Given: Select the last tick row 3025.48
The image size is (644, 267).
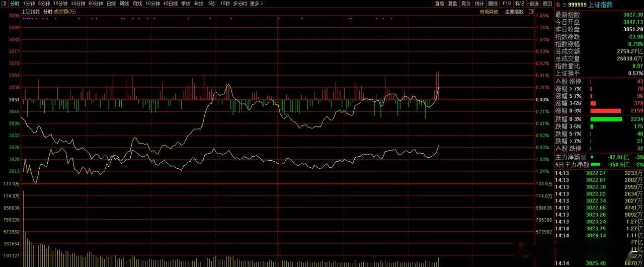Looking at the screenshot, I should (x=599, y=263).
